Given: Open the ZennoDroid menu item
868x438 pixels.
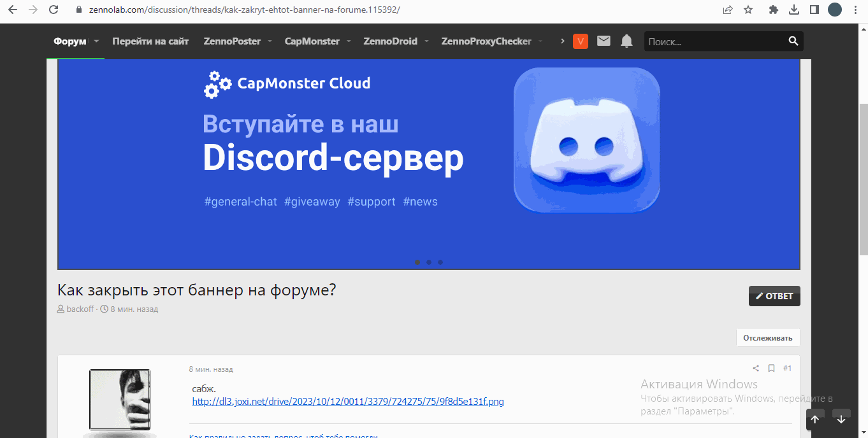Looking at the screenshot, I should (x=391, y=41).
